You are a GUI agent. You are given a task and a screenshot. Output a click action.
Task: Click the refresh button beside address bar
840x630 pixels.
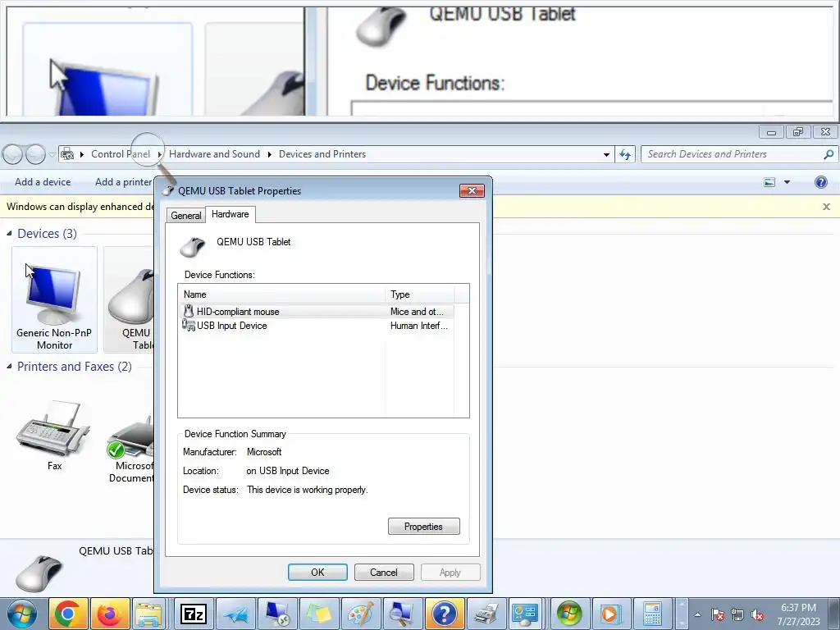[624, 154]
